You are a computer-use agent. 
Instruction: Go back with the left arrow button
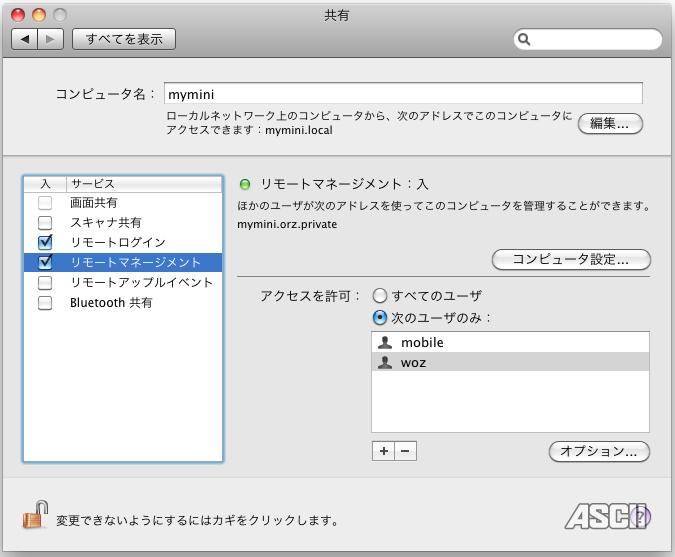[x=25, y=39]
